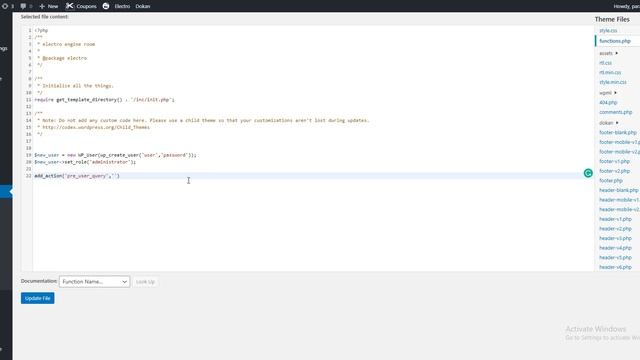Expand the assets folder in Theme Files

(x=609, y=53)
